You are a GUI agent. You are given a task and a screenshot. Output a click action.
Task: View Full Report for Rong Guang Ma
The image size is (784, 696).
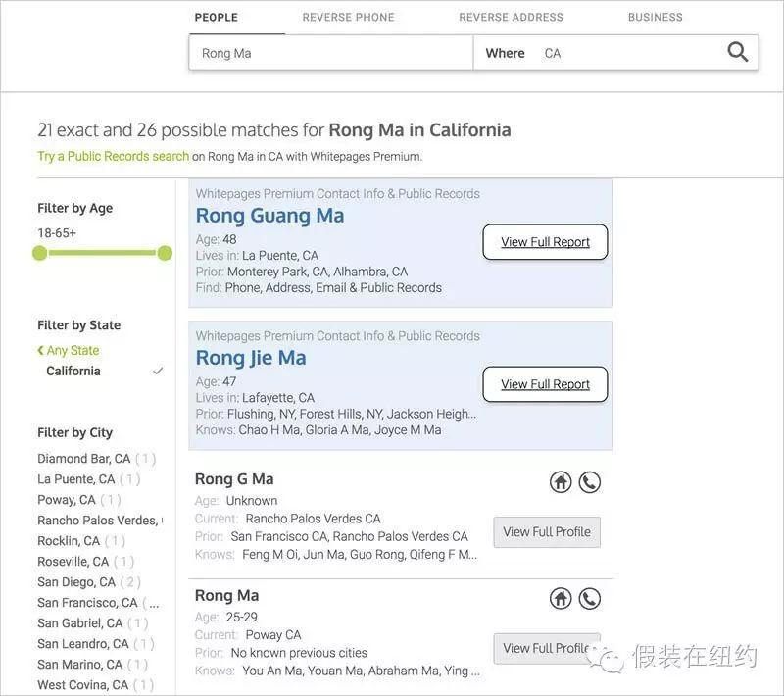coord(545,242)
